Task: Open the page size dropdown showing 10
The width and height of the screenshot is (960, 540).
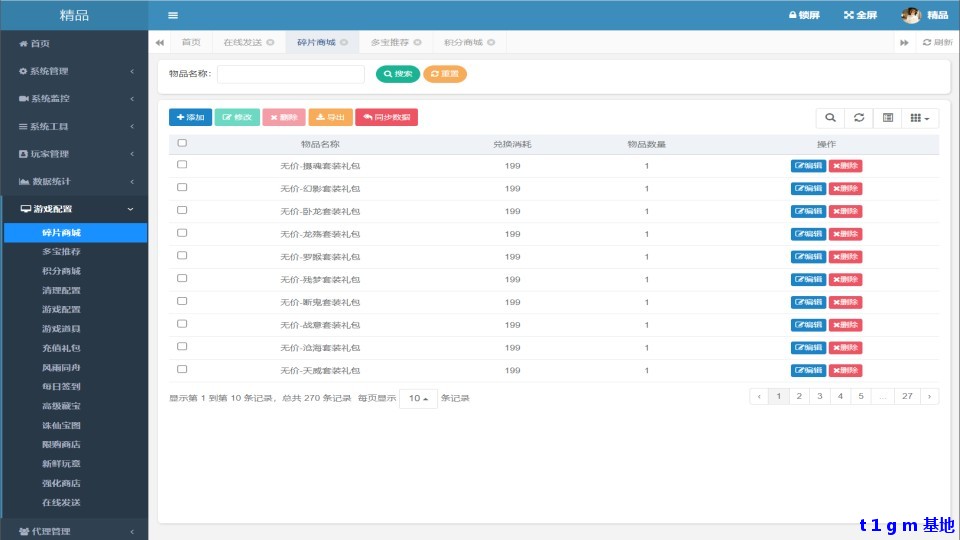Action: [418, 398]
